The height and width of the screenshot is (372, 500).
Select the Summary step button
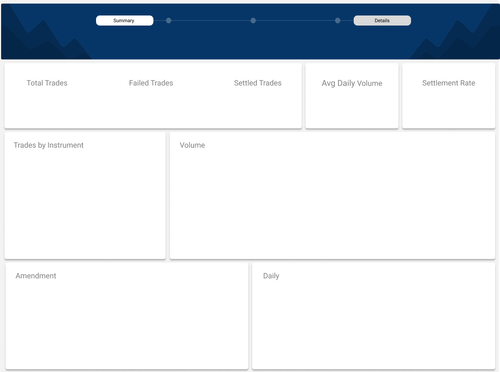(x=124, y=20)
